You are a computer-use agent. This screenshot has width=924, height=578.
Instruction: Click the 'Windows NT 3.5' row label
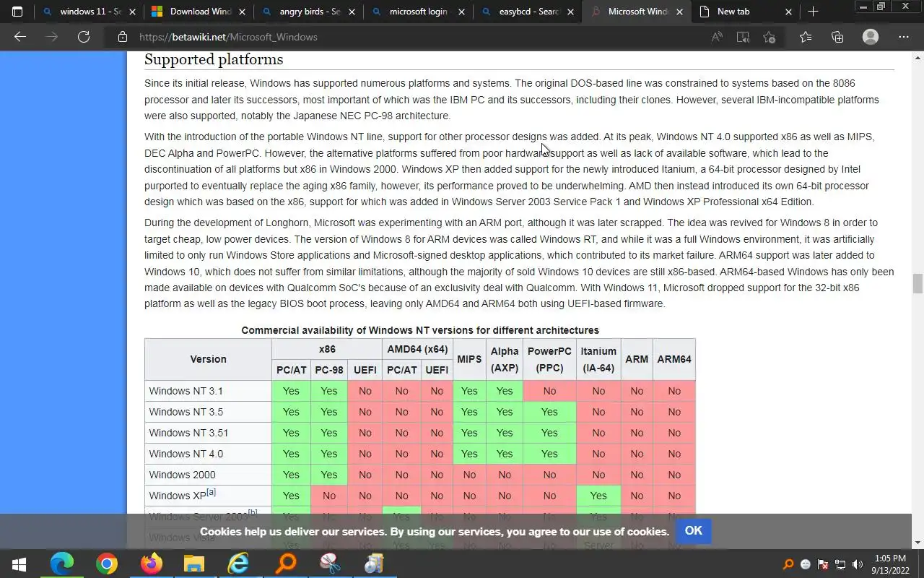pyautogui.click(x=186, y=412)
